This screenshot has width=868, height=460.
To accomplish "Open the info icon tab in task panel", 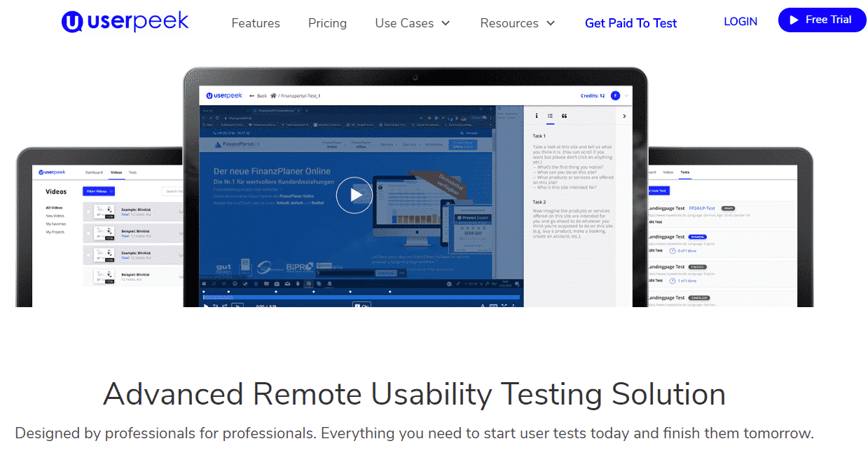I will click(x=537, y=116).
